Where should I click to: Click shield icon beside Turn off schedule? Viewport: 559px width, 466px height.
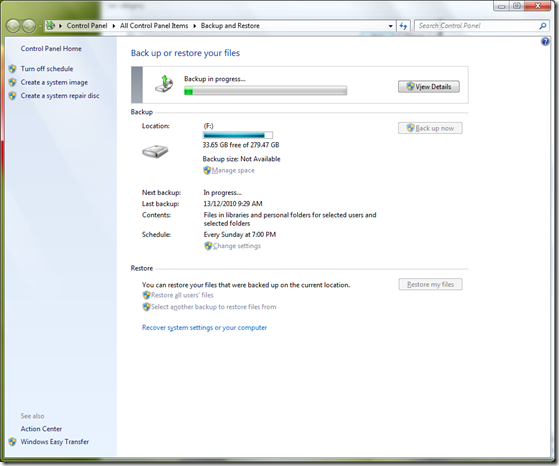coord(12,69)
